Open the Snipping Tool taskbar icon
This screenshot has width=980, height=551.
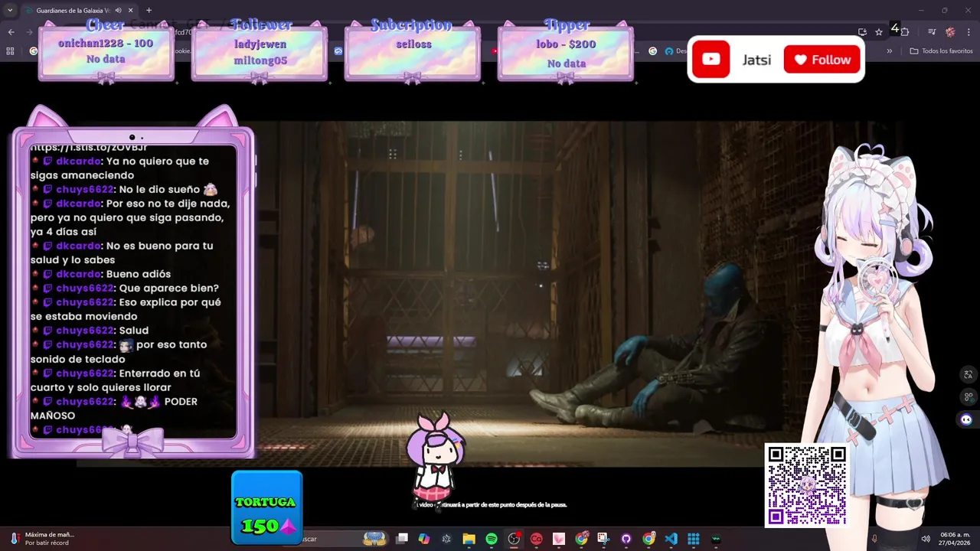pyautogui.click(x=603, y=539)
